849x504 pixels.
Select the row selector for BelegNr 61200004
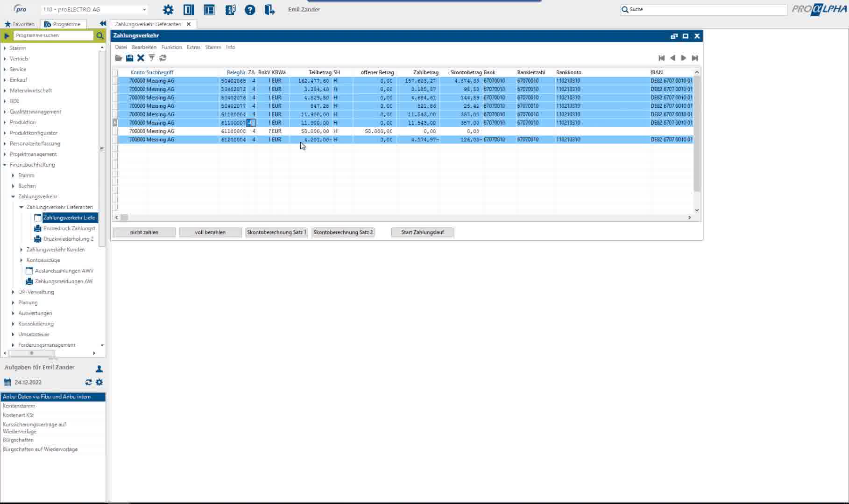(115, 140)
